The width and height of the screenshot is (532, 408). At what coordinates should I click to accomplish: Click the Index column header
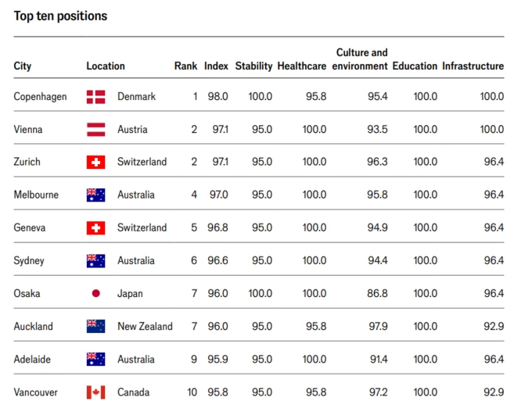(216, 66)
